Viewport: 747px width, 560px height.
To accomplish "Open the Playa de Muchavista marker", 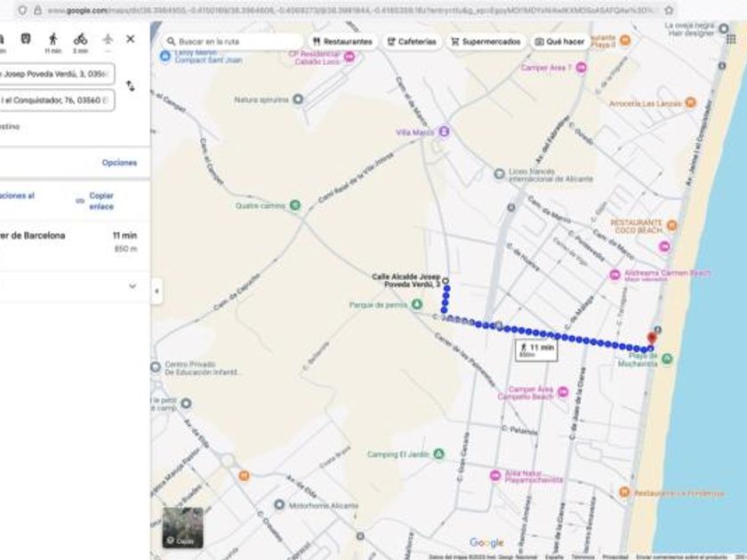I will [667, 358].
